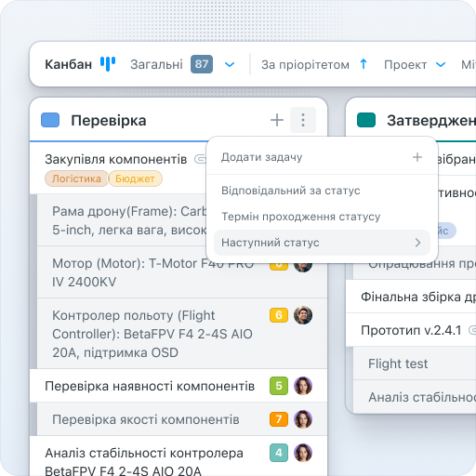This screenshot has height=476, width=476.
Task: Click the Kanban view bars icon
Action: point(108,64)
